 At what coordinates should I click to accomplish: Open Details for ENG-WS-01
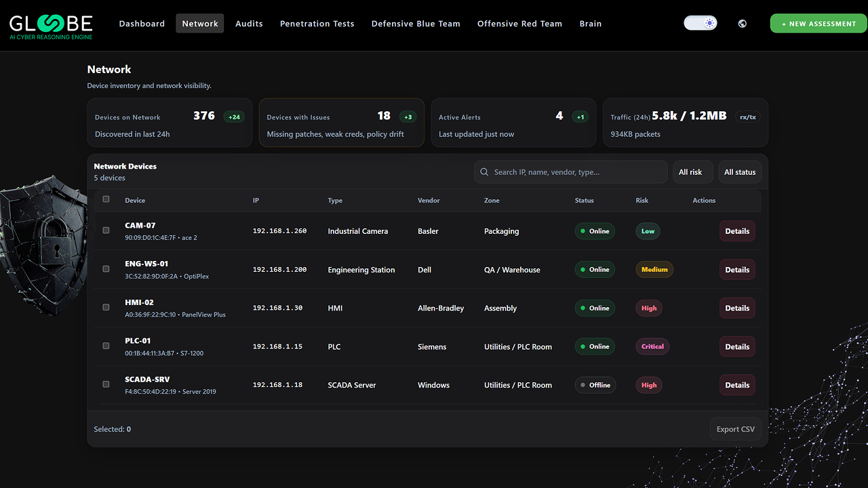(x=737, y=270)
